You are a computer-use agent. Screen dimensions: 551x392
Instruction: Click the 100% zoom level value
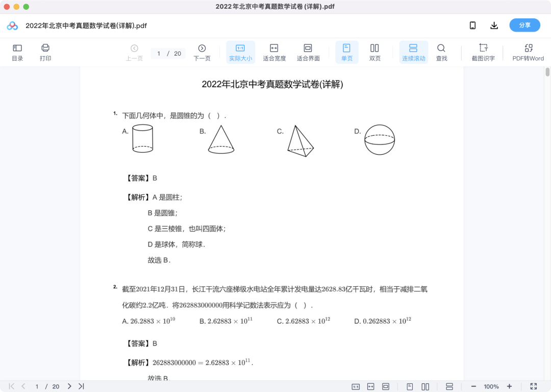491,387
